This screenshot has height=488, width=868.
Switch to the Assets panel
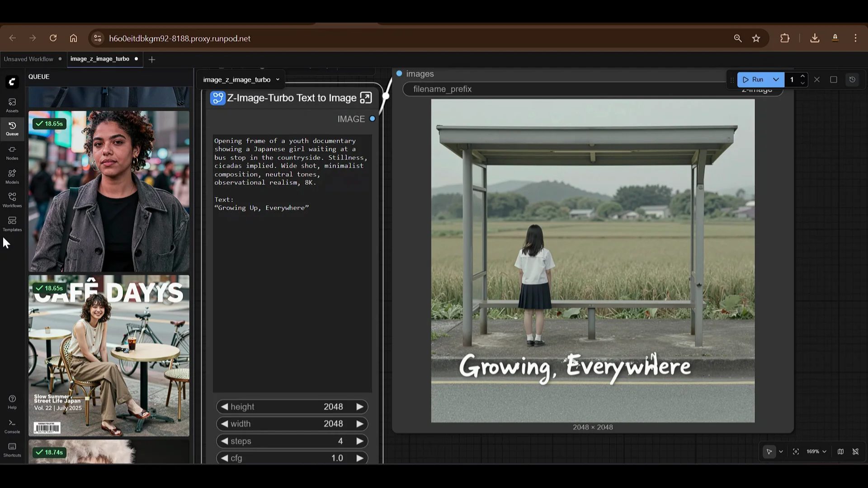tap(12, 104)
